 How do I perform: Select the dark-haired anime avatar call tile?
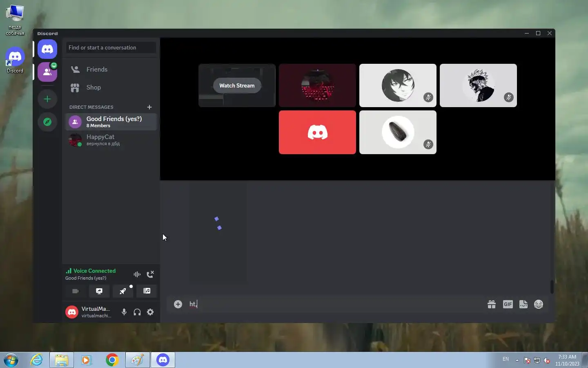398,85
